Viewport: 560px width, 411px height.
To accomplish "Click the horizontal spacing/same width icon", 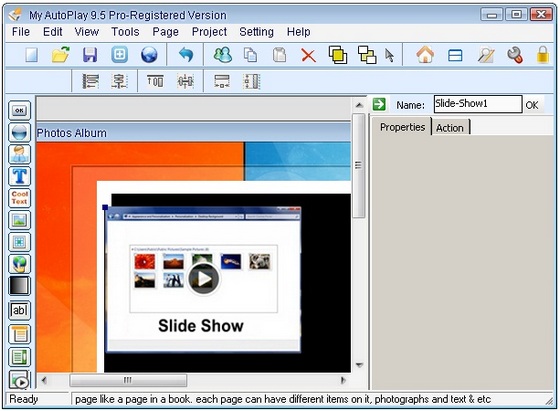I will pyautogui.click(x=222, y=81).
